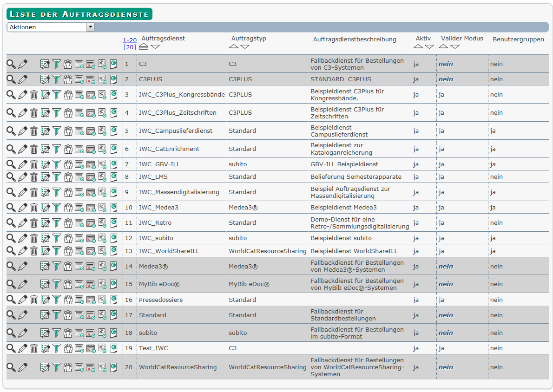Click the funnel filter icon for MyBib eDoc®
Image resolution: width=553 pixels, height=392 pixels.
click(56, 284)
